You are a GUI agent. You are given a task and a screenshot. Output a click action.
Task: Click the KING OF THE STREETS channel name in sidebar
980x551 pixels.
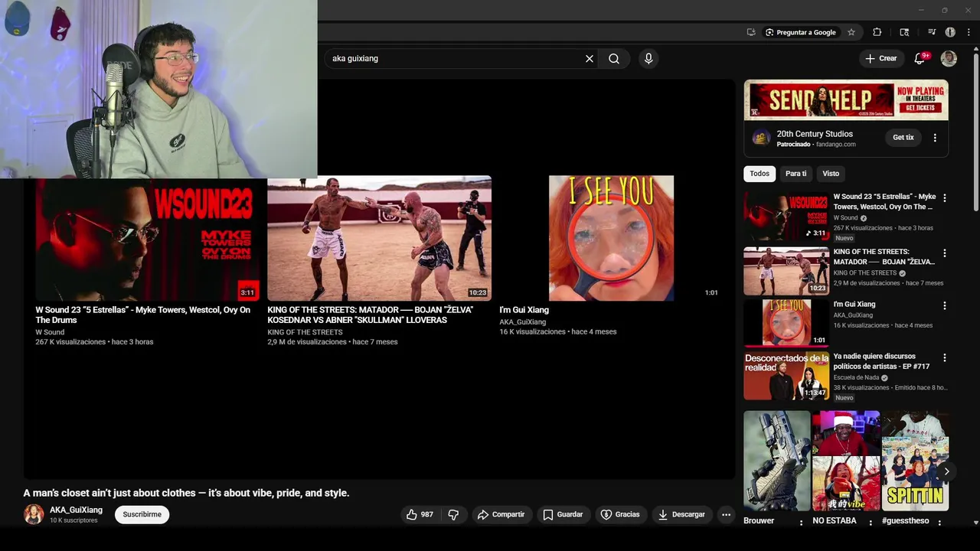[x=864, y=273]
